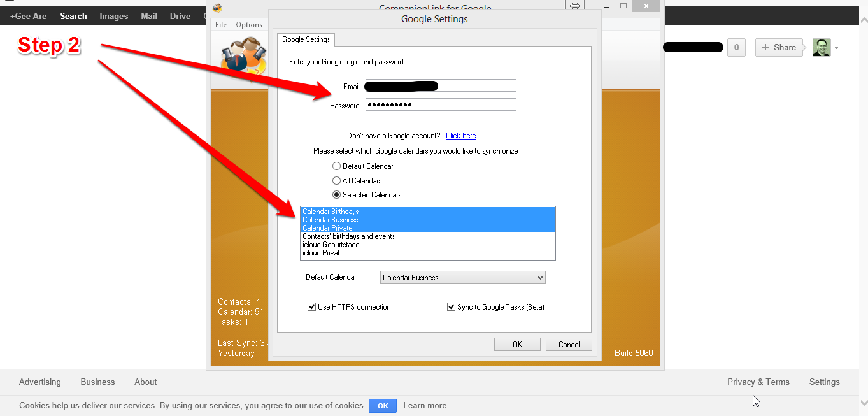Toggle the Use HTTPS connection checkbox
The image size is (868, 416).
pyautogui.click(x=312, y=307)
